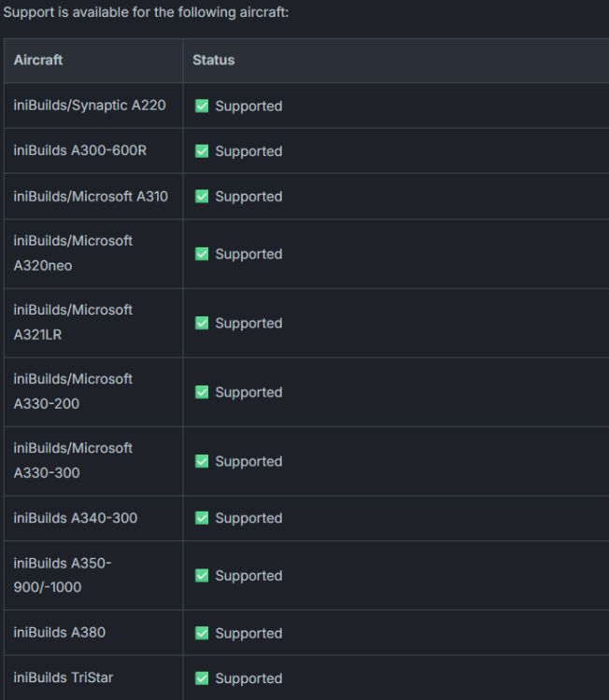Screen dimensions: 609x700
Task: Select the iniBuilds TriStar cell
Action: tap(93, 678)
